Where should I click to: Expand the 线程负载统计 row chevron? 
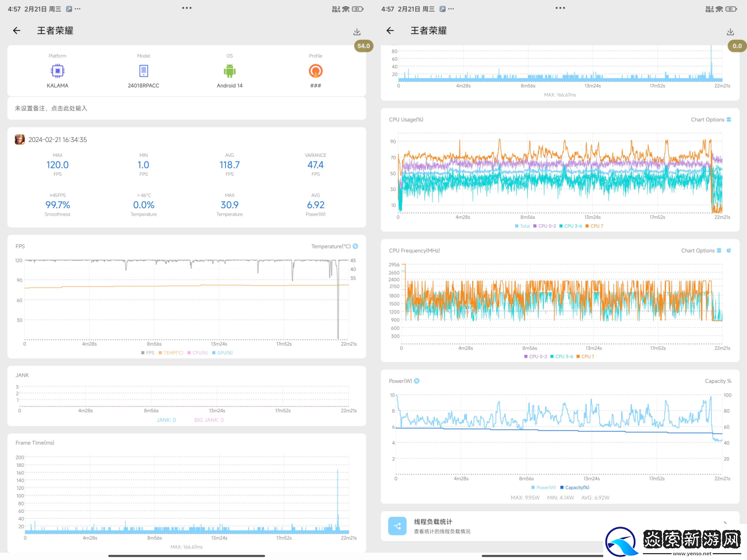click(x=725, y=523)
